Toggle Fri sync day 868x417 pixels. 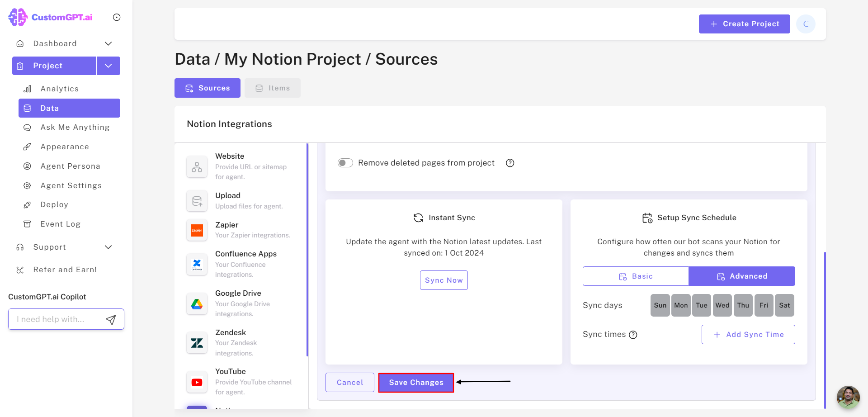pos(764,305)
